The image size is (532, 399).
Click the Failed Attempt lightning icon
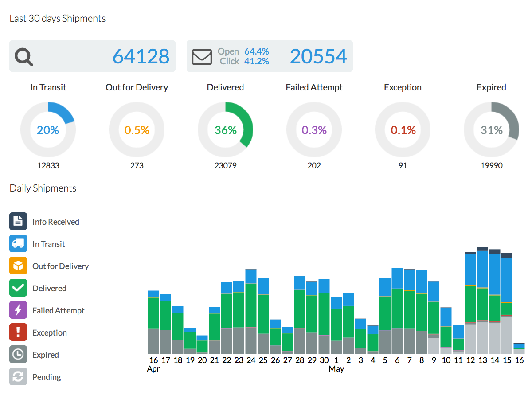click(x=18, y=310)
